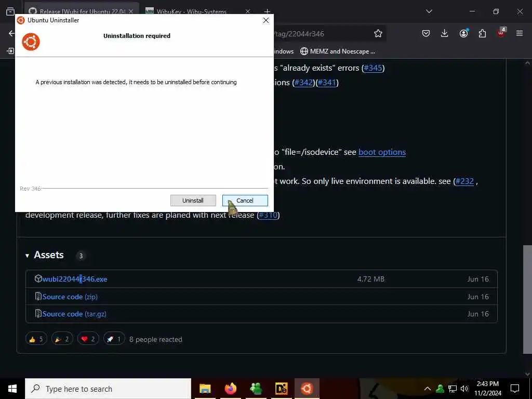
Task: Download Source code (zip)
Action: coord(70,297)
